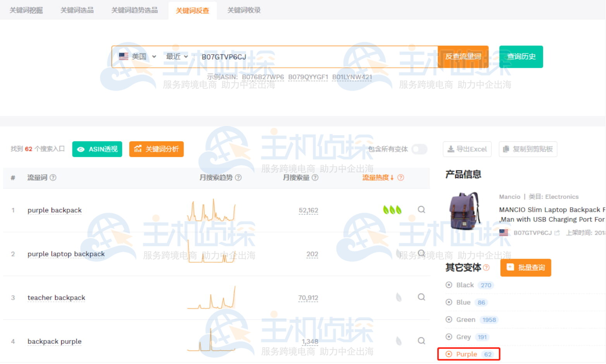Click the help icon next to 月搜索量

point(316,178)
